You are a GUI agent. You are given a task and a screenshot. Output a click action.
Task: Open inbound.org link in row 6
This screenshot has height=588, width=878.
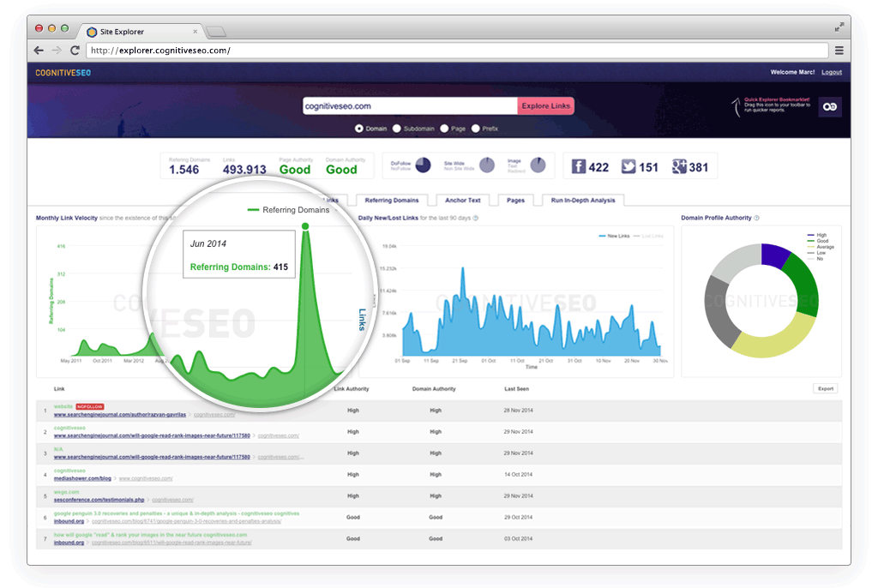[x=69, y=521]
